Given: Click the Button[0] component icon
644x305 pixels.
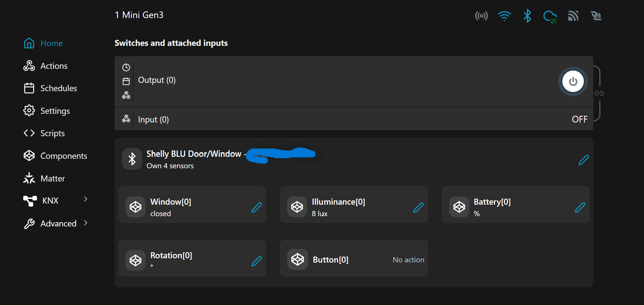Looking at the screenshot, I should tap(298, 259).
